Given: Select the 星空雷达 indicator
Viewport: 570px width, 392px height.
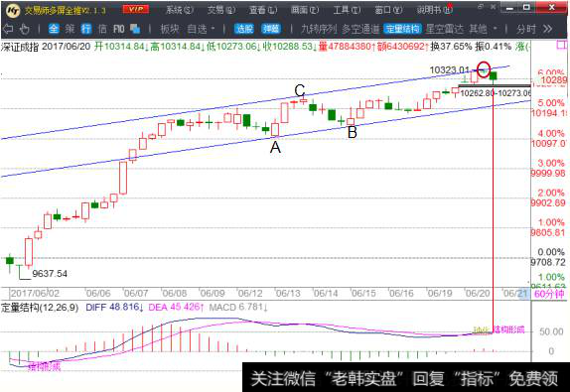Looking at the screenshot, I should pyautogui.click(x=445, y=29).
